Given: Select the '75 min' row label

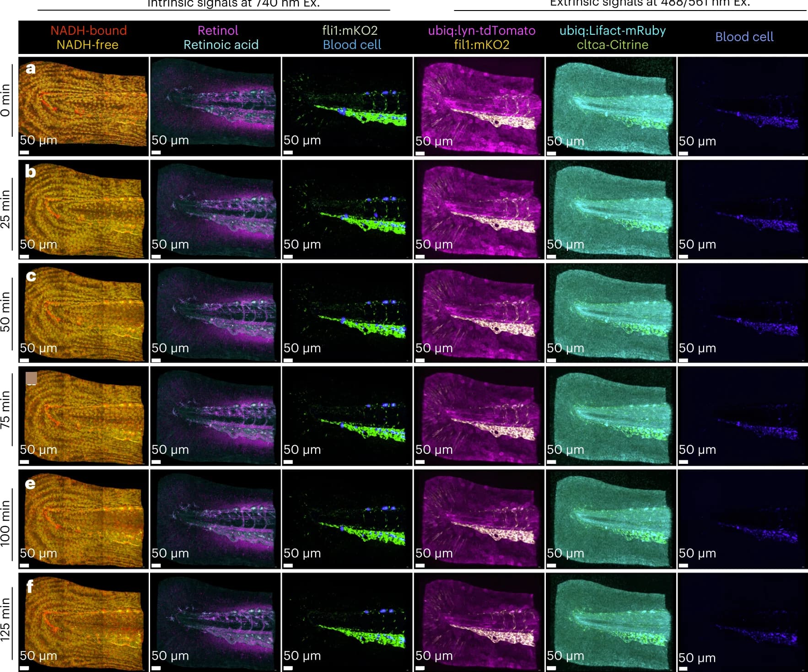Looking at the screenshot, I should pyautogui.click(x=5, y=409).
